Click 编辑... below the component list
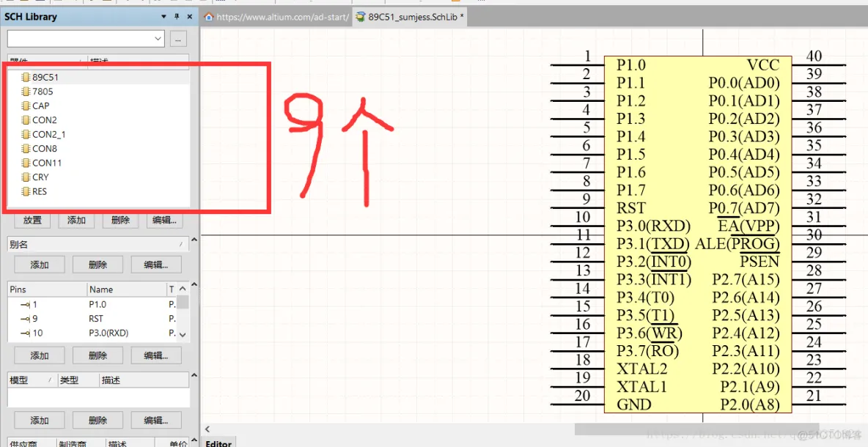This screenshot has width=868, height=447. (x=164, y=220)
